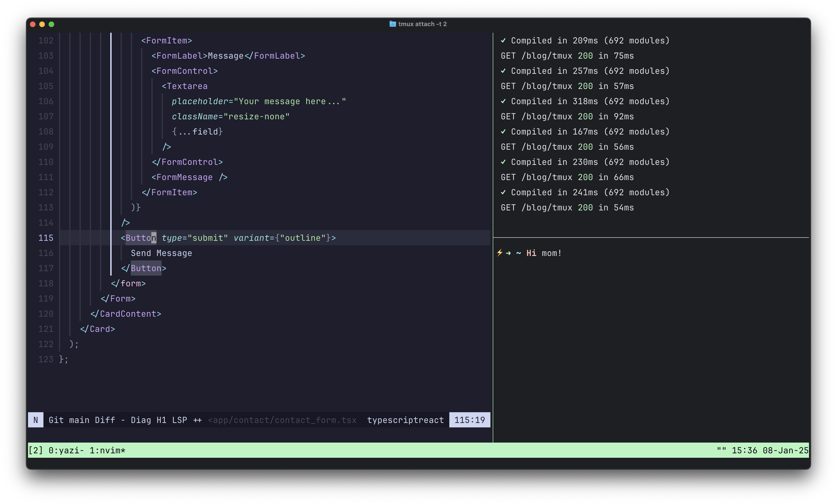Click Git main in nvim statusline
The height and width of the screenshot is (504, 837).
(69, 420)
